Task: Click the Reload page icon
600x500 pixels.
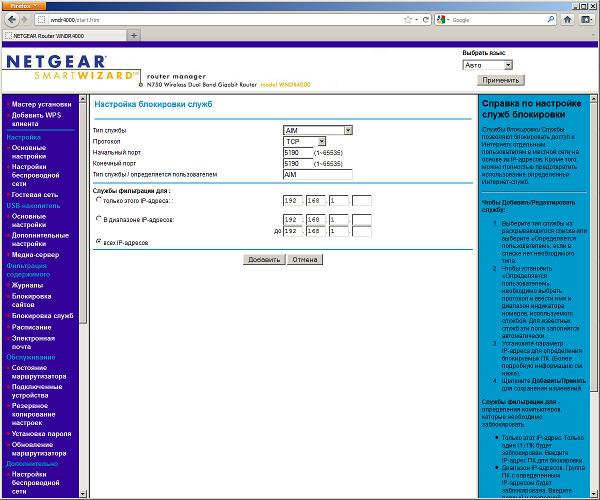Action: point(426,20)
